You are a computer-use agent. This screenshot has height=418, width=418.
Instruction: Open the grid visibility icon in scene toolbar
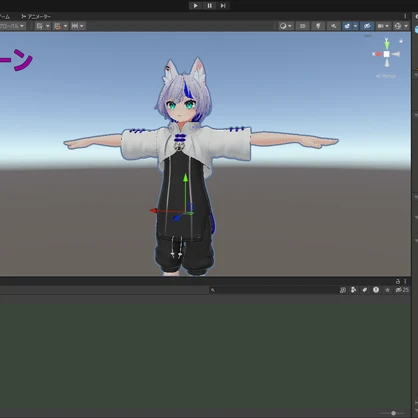(x=40, y=26)
